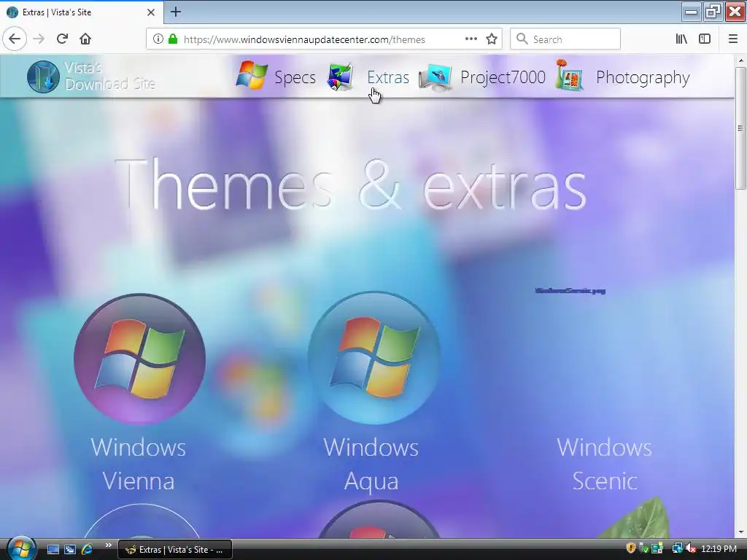
Task: Open the Project7000 nav link
Action: [503, 77]
